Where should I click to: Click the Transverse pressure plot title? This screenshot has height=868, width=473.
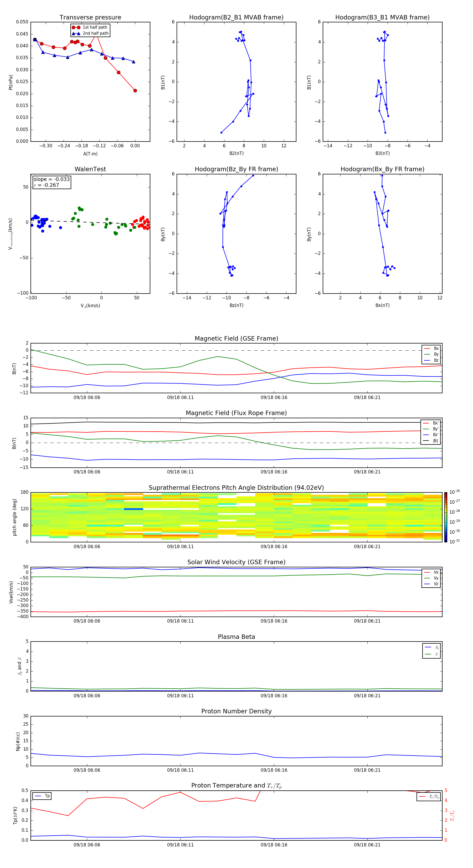pyautogui.click(x=90, y=18)
